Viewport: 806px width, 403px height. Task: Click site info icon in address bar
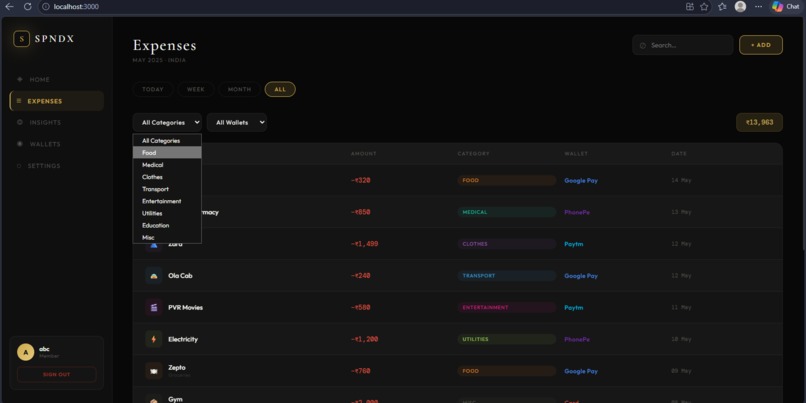click(46, 7)
